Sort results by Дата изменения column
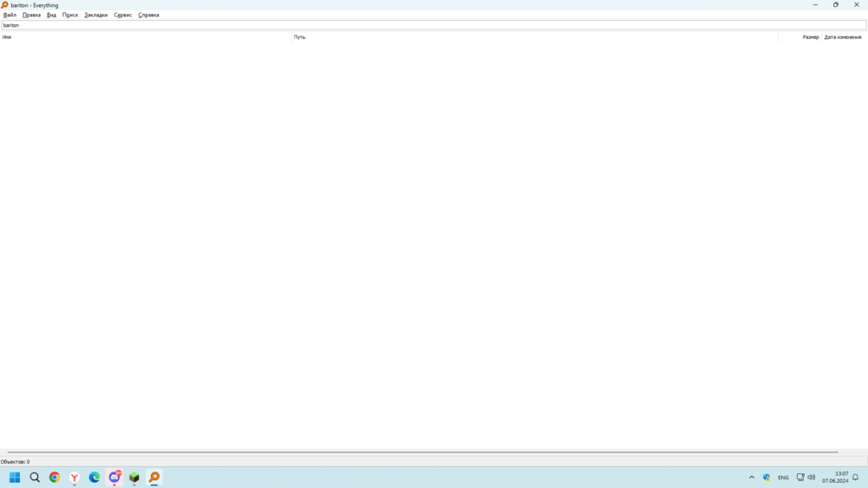Screen dimensions: 868x488 pos(843,37)
